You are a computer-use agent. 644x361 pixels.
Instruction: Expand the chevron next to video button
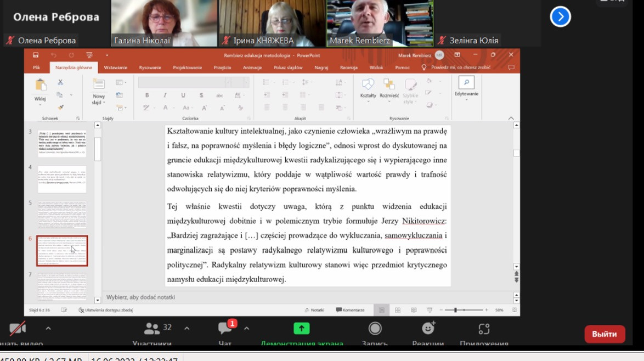pyautogui.click(x=48, y=329)
